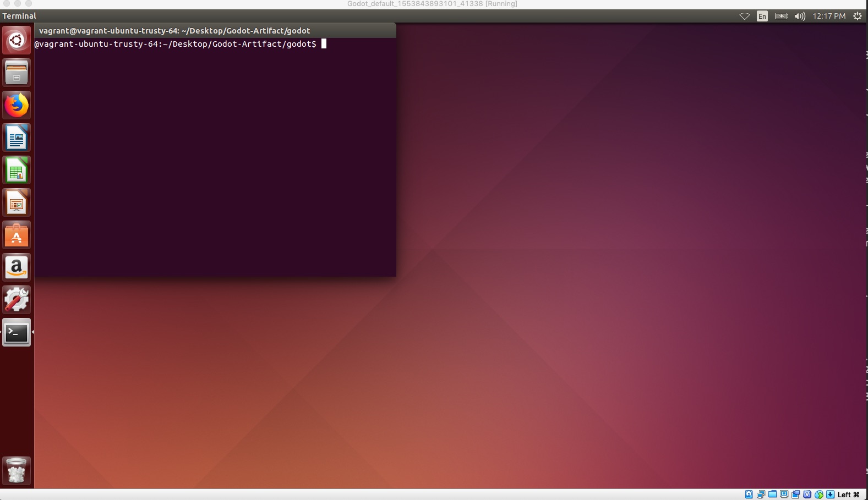Image resolution: width=868 pixels, height=500 pixels.
Task: Open the sound volume indicator
Action: point(800,16)
